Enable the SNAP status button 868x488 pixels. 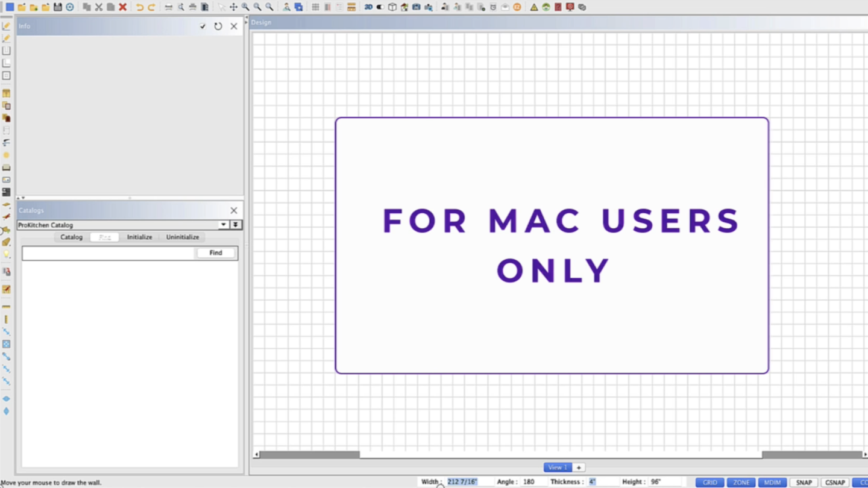804,483
